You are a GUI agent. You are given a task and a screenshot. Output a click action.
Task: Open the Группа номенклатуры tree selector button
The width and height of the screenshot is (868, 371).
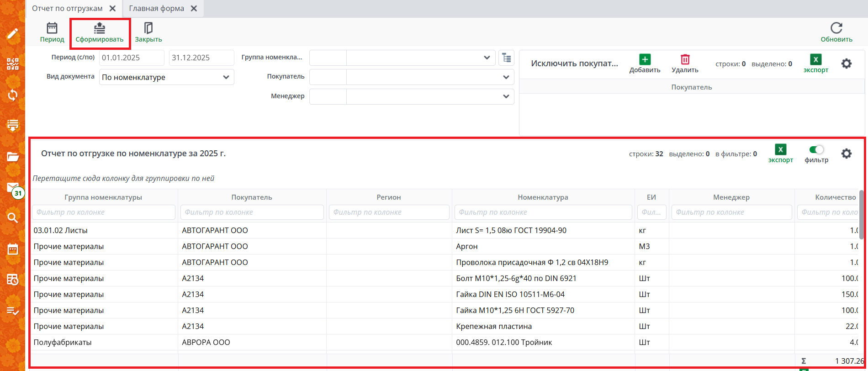pos(506,58)
